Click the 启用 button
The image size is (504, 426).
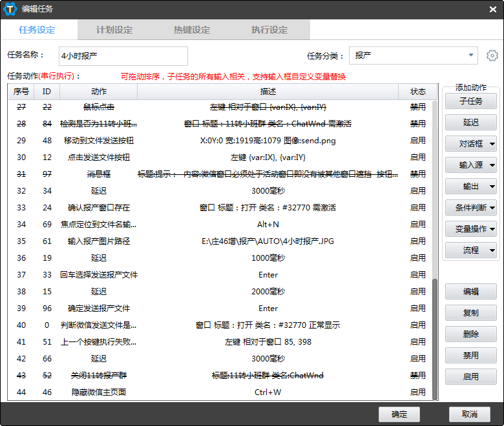pos(470,376)
